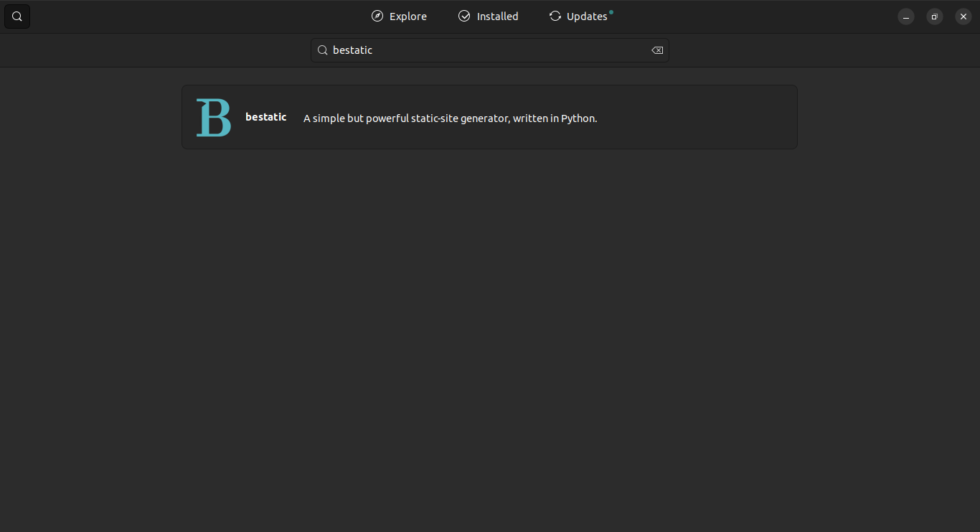This screenshot has height=532, width=980.
Task: Close the GNOME Software window
Action: click(963, 16)
